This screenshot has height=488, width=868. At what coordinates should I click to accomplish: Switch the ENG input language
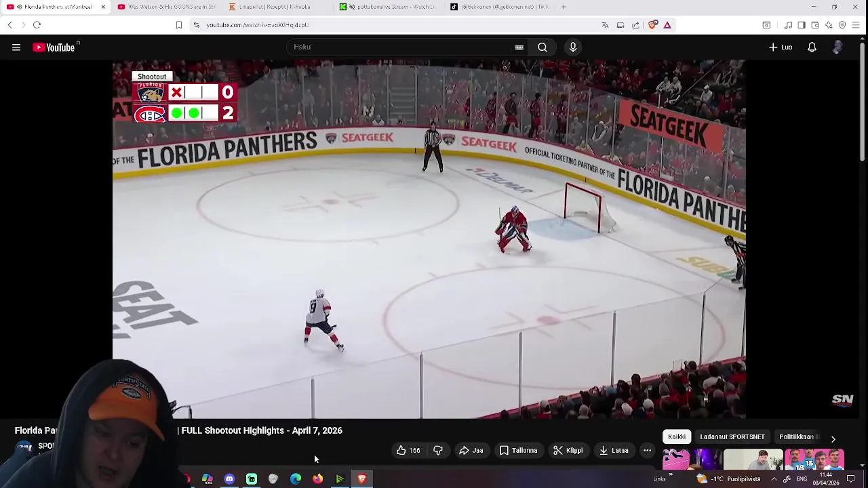pos(802,479)
